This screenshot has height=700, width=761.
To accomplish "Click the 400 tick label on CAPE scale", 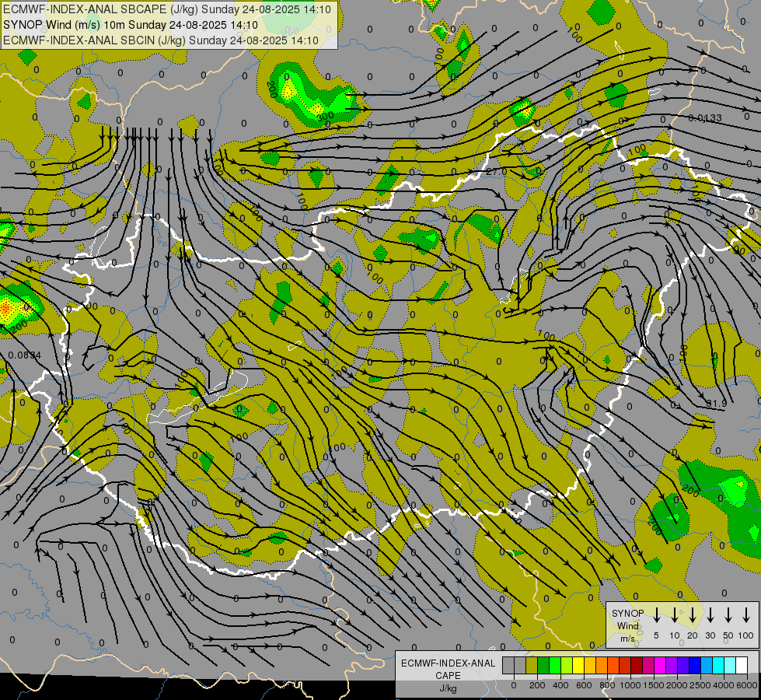I will [x=560, y=685].
